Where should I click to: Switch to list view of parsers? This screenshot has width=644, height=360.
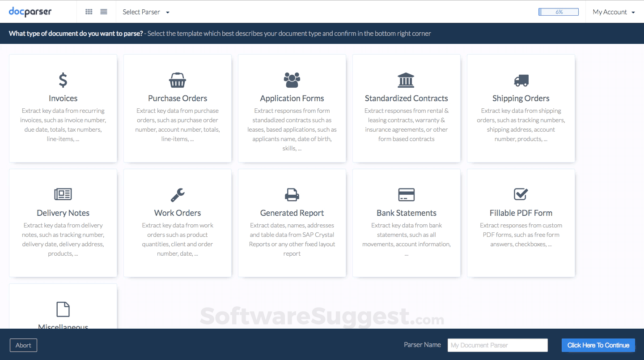point(103,12)
